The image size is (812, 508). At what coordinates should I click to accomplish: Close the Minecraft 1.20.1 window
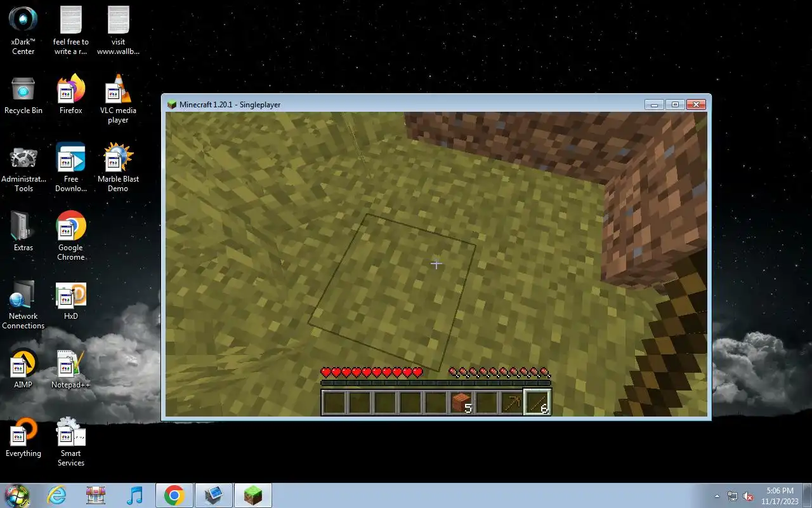[696, 104]
